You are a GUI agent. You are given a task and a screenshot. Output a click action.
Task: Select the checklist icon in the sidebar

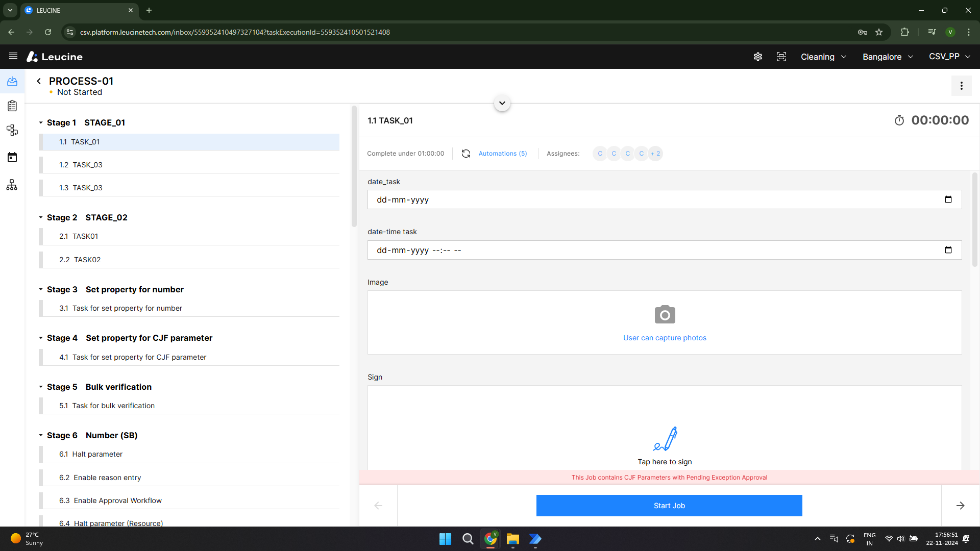click(12, 106)
